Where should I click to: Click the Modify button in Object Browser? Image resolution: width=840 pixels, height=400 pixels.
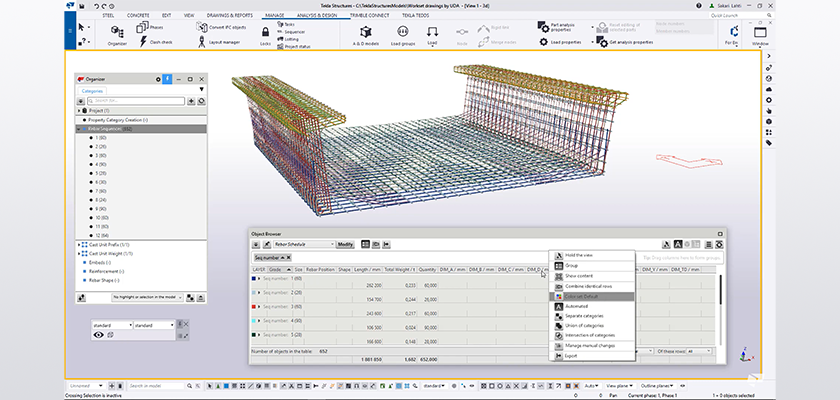[344, 245]
